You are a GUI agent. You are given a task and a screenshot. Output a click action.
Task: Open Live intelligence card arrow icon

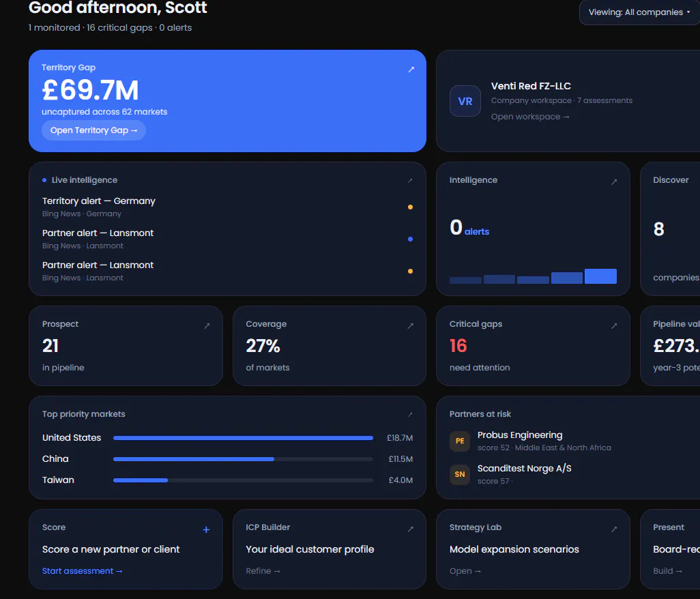[410, 180]
